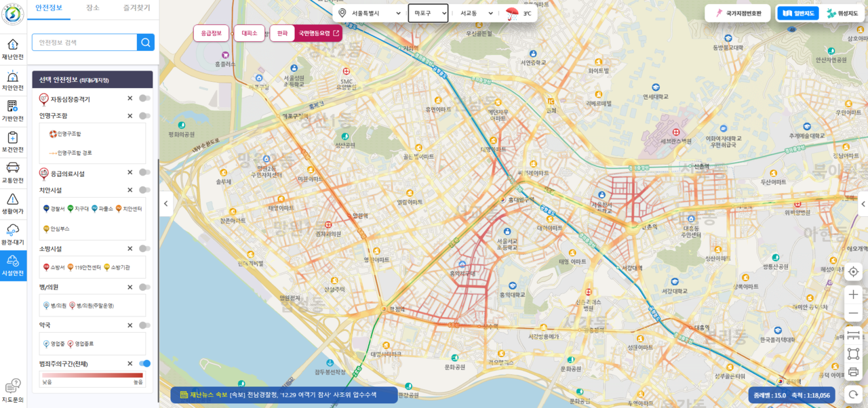Open the 재난안전 sidebar category
Screen dimensions: 868x408
(x=12, y=49)
